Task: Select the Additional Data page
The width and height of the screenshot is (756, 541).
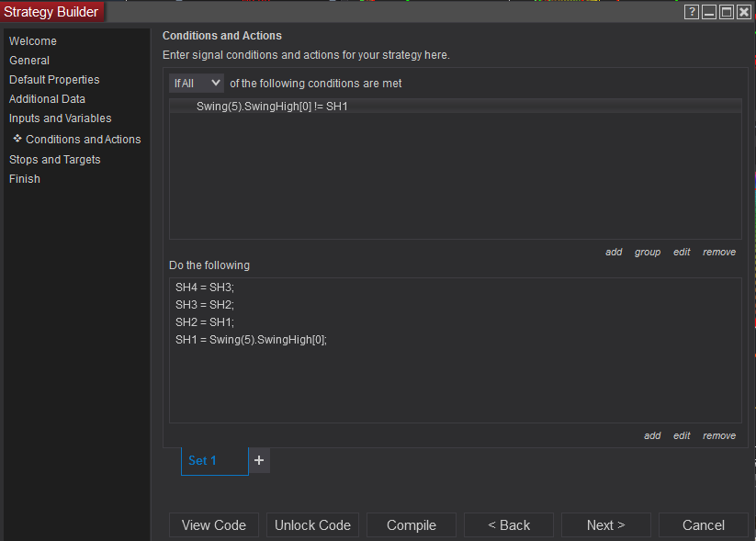Action: click(x=47, y=99)
